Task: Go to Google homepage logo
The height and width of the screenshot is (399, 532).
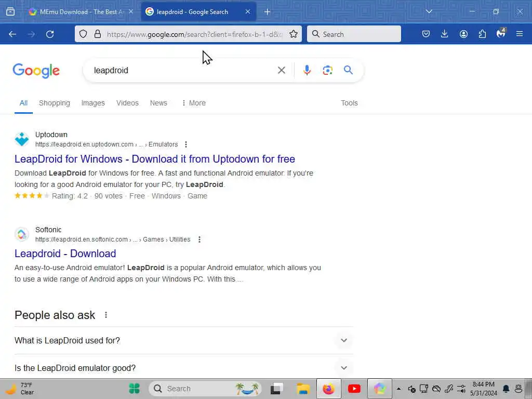Action: 36,71
